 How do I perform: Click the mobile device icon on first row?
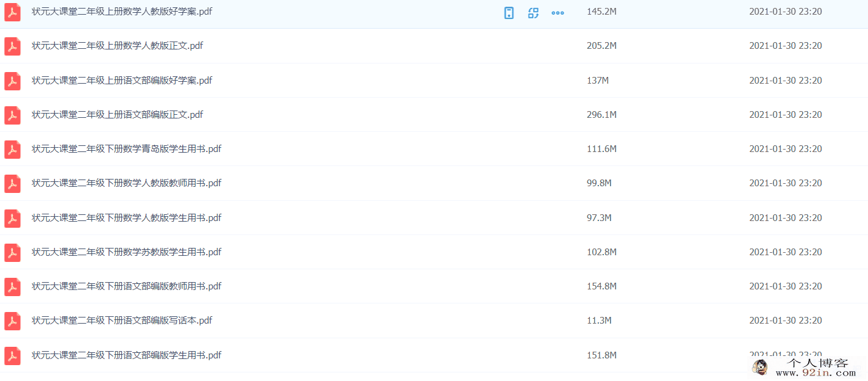(509, 13)
